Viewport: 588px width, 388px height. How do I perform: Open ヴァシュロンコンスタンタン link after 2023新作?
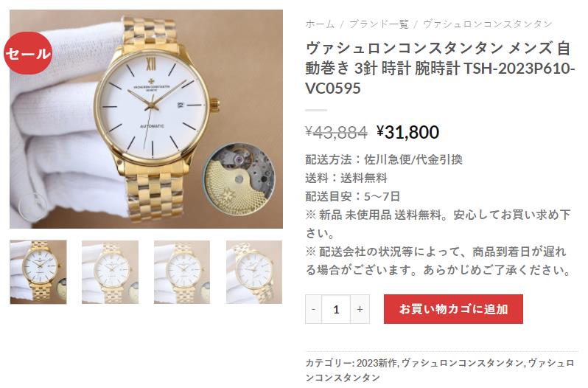pos(462,363)
